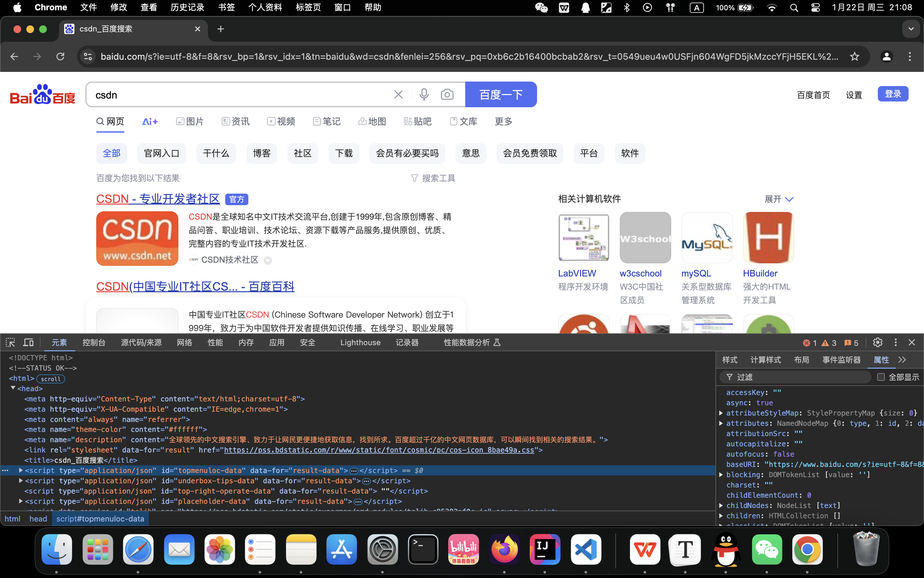This screenshot has height=578, width=924.
Task: Click the CSDN logo thumbnail
Action: tap(137, 239)
